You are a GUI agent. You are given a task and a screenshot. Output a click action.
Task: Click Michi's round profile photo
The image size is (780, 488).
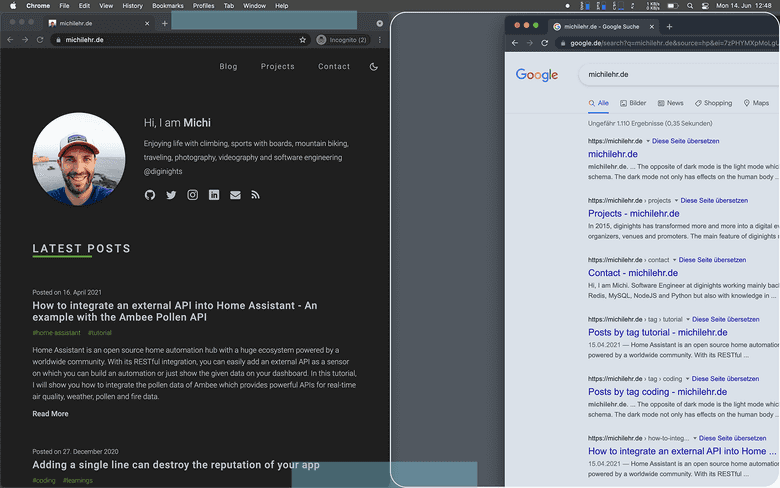[79, 156]
